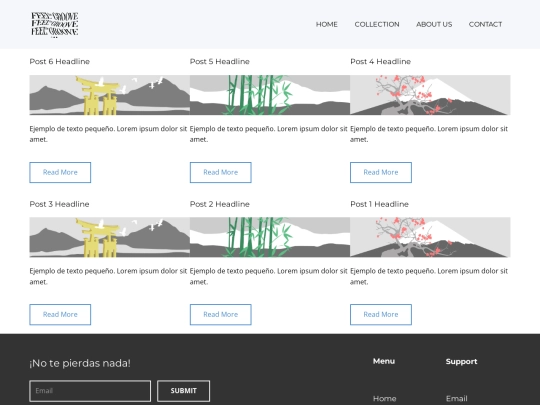540x405 pixels.
Task: Click the footer Menu heading
Action: point(384,361)
